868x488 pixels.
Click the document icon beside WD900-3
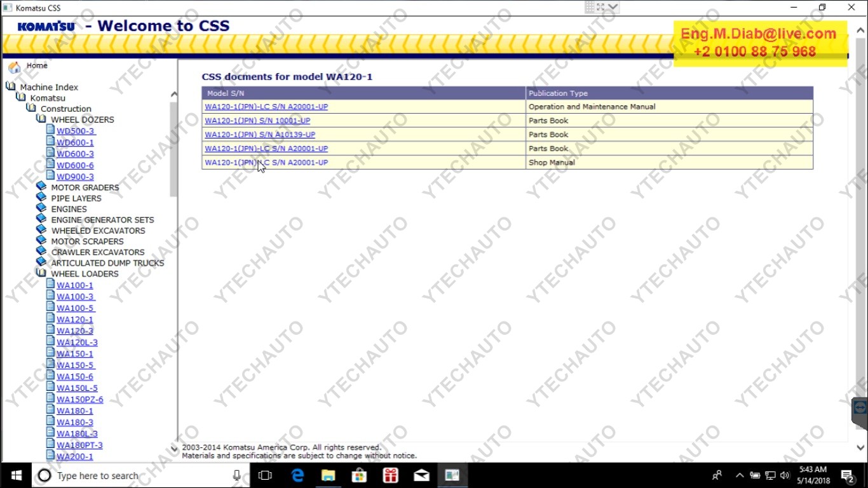51,175
